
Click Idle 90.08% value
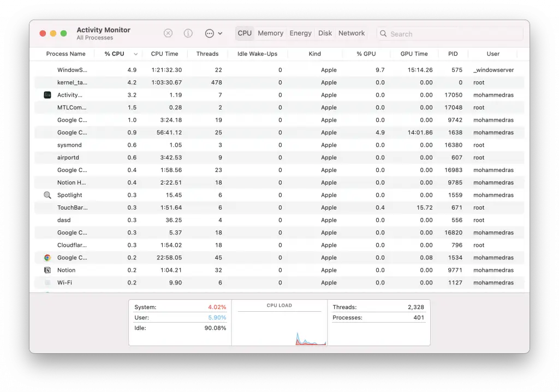point(215,328)
